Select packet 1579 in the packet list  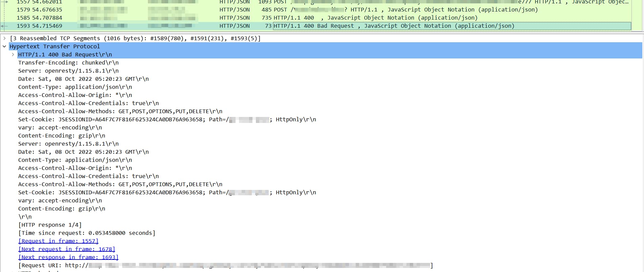[315, 10]
